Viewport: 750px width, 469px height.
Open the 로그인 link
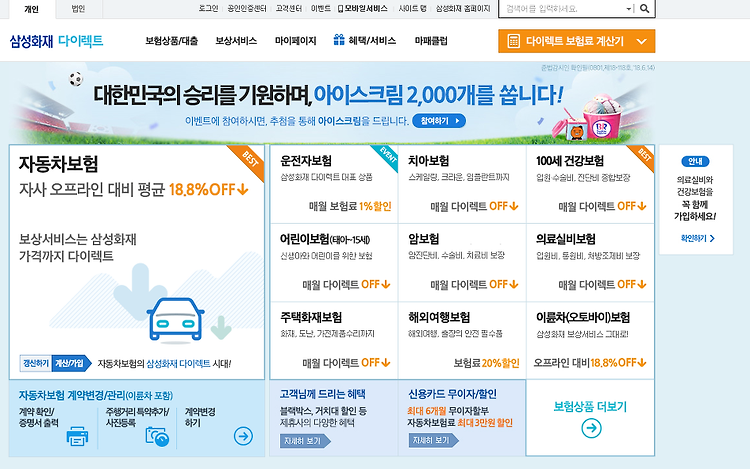208,9
